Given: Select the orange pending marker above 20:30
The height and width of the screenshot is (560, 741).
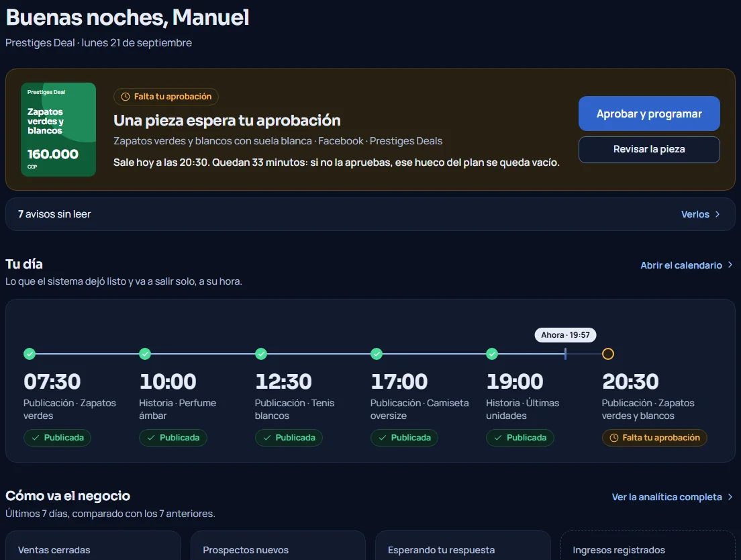Looking at the screenshot, I should 608,354.
